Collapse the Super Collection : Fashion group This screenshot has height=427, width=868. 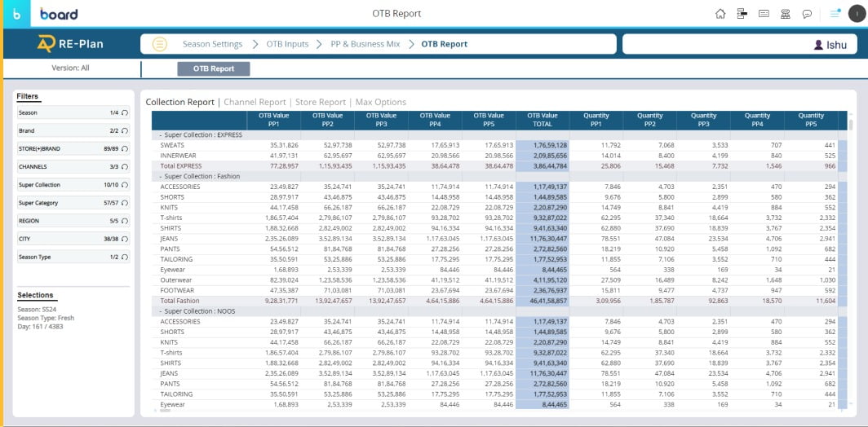(160, 176)
